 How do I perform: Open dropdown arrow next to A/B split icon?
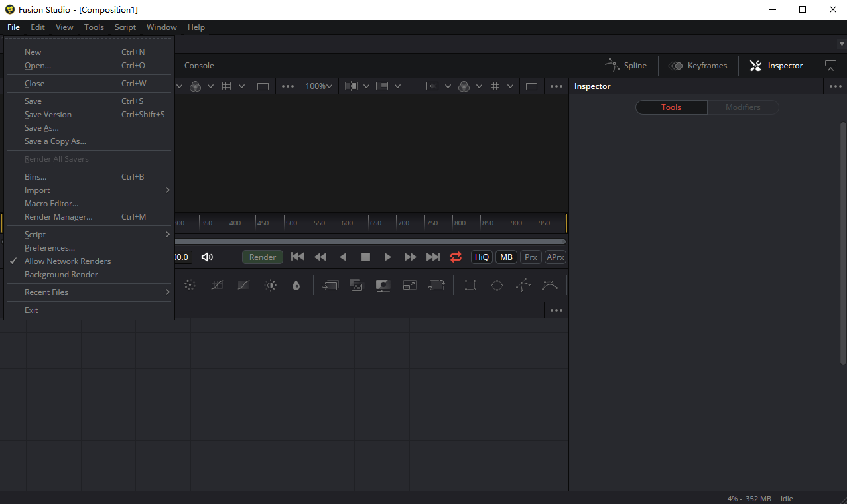[367, 86]
